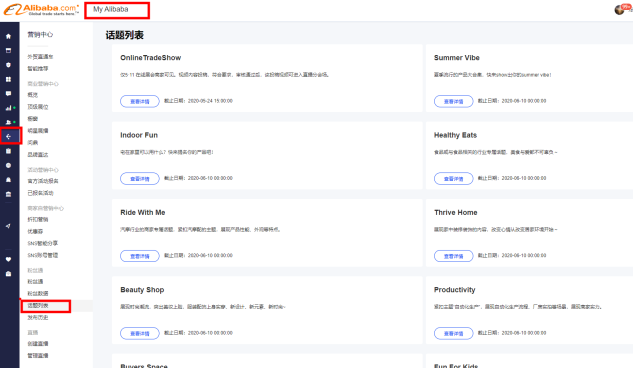Screen dimensions: 633x368
Task: Open the four-square grid icon in sidebar
Action: (x=8, y=79)
